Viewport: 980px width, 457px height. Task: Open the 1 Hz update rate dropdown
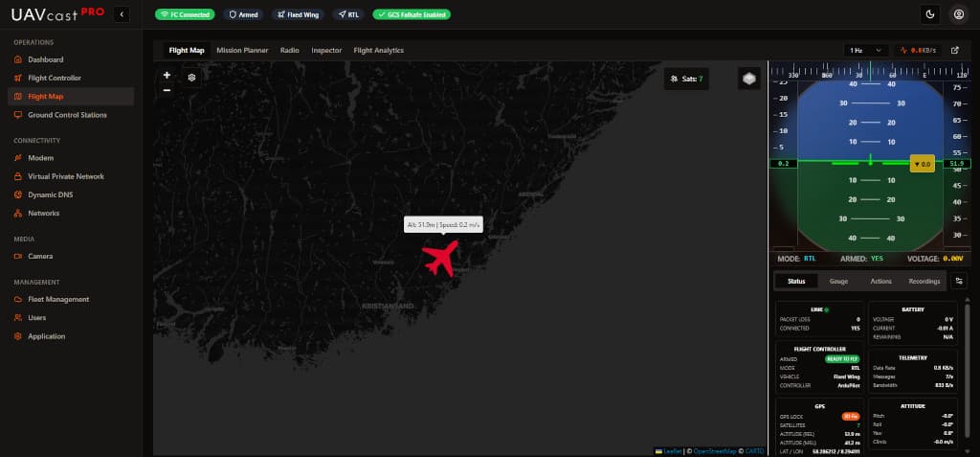[865, 50]
